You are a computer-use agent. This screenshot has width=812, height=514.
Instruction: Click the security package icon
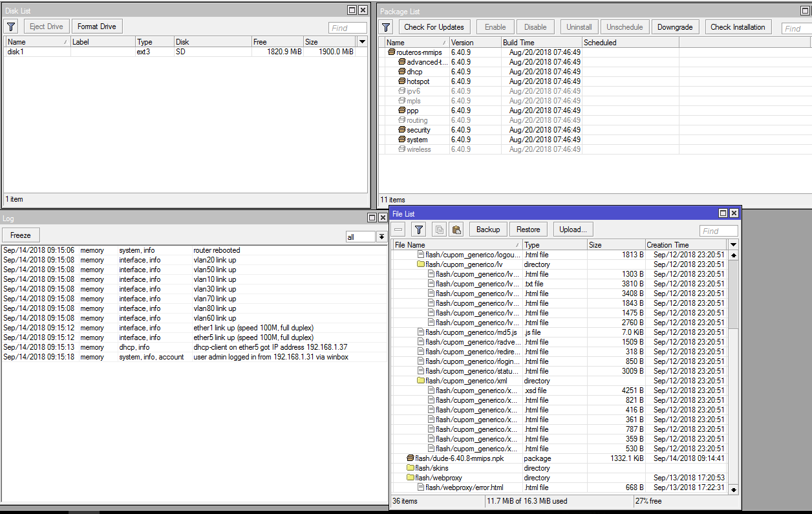pos(401,130)
